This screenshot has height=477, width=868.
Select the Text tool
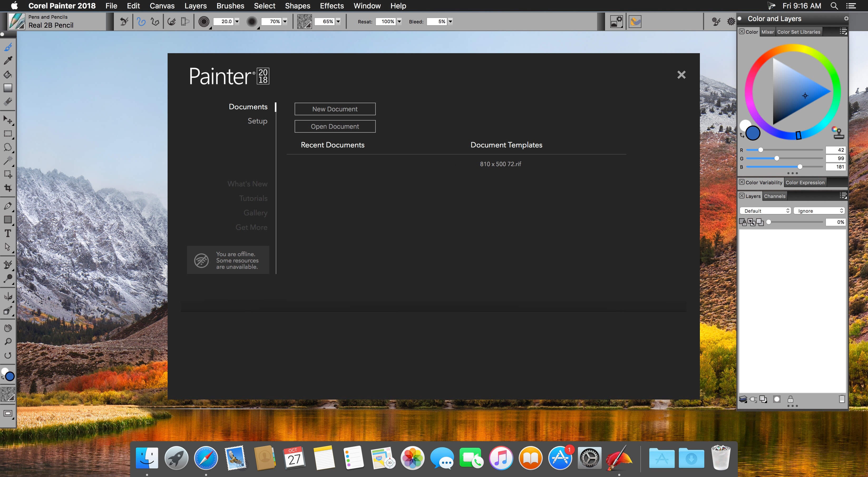8,233
